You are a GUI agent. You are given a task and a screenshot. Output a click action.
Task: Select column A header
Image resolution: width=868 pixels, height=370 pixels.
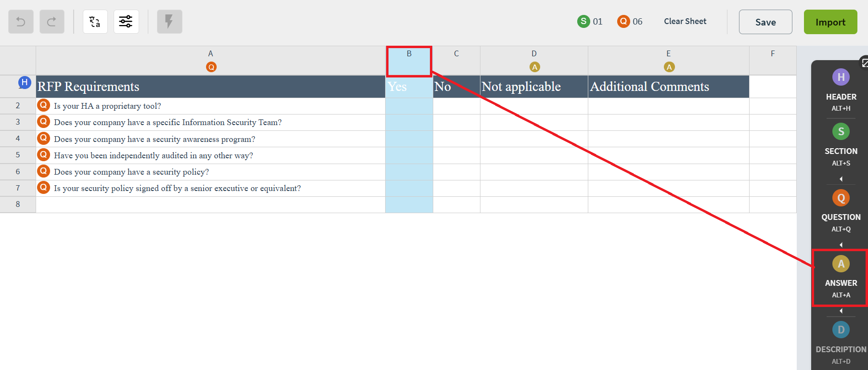[x=210, y=60]
